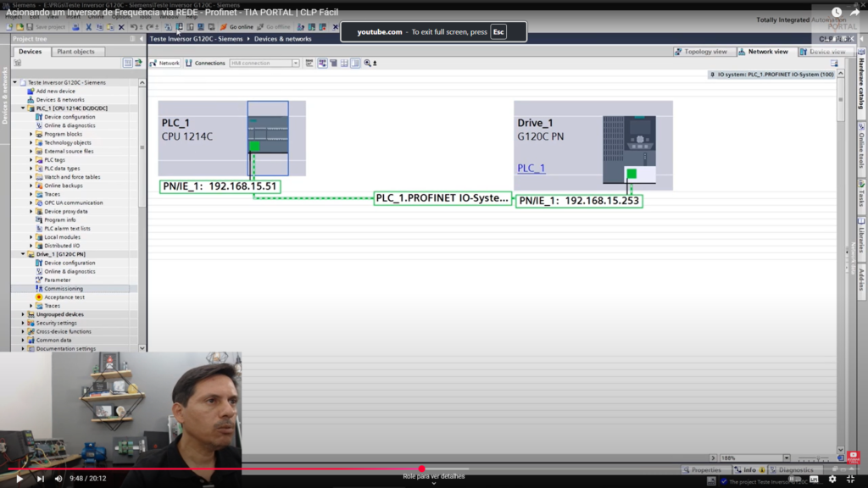The image size is (868, 488).
Task: Click the start CPU icon
Action: (312, 26)
